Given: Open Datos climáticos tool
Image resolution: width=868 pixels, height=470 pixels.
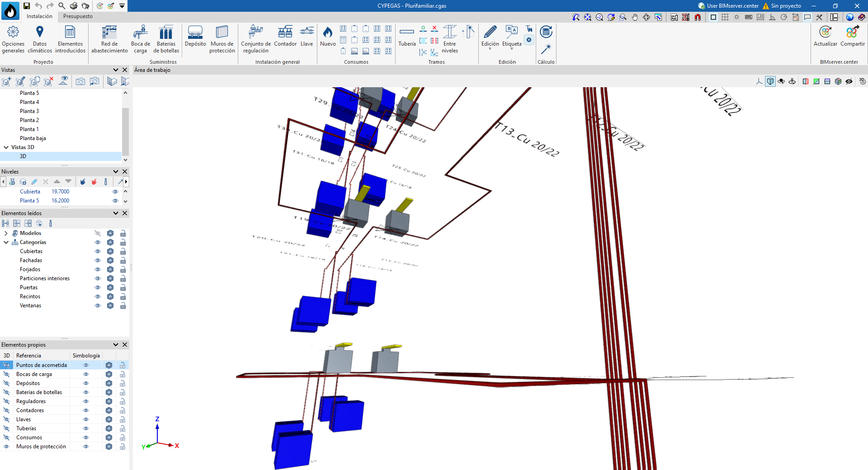Looking at the screenshot, I should (40, 39).
